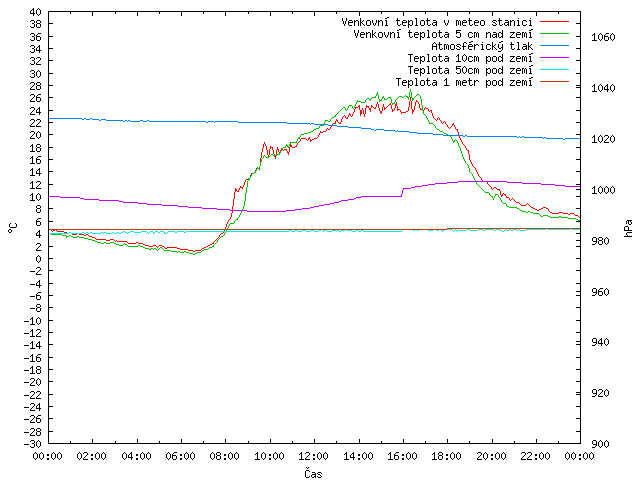This screenshot has width=640, height=480.
Task: Click the '1000' pressure axis label
Action: [x=603, y=190]
